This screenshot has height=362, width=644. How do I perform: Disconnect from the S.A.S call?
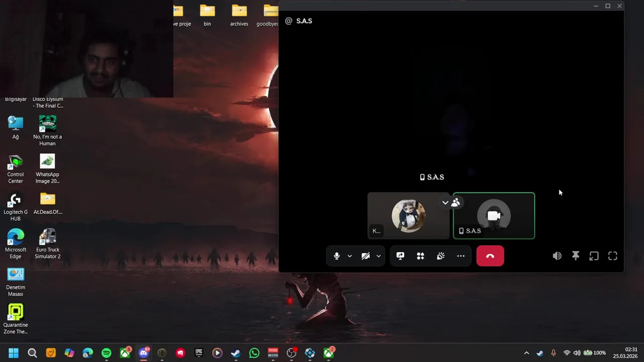490,256
